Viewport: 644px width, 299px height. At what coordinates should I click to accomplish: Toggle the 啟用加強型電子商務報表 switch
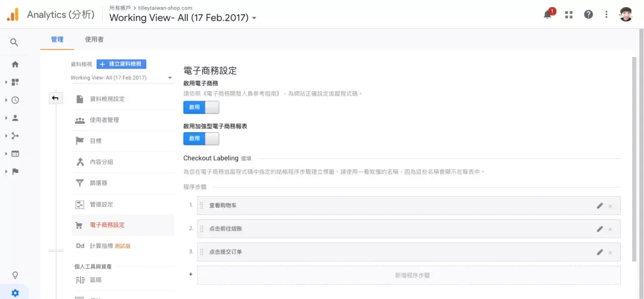[x=202, y=139]
